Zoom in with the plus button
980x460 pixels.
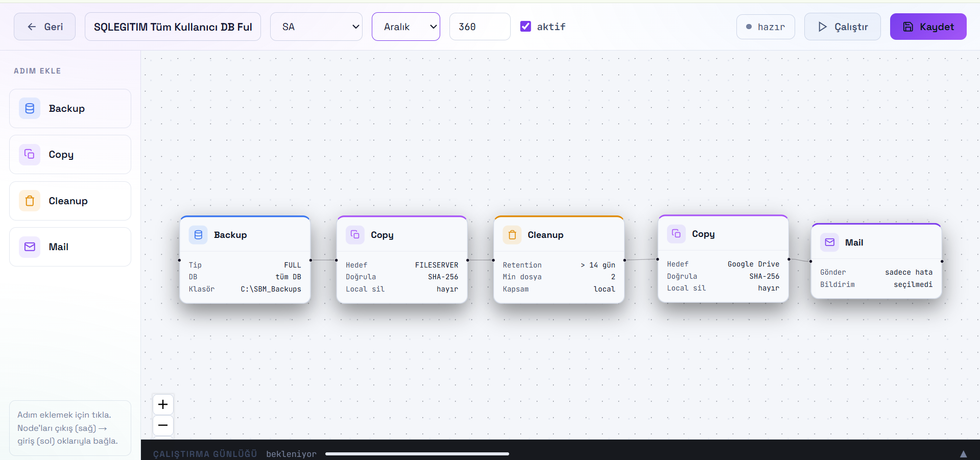point(163,404)
